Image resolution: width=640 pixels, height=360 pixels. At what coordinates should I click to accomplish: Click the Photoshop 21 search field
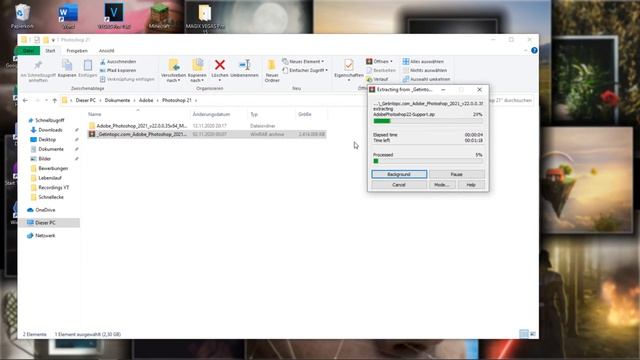[511, 100]
